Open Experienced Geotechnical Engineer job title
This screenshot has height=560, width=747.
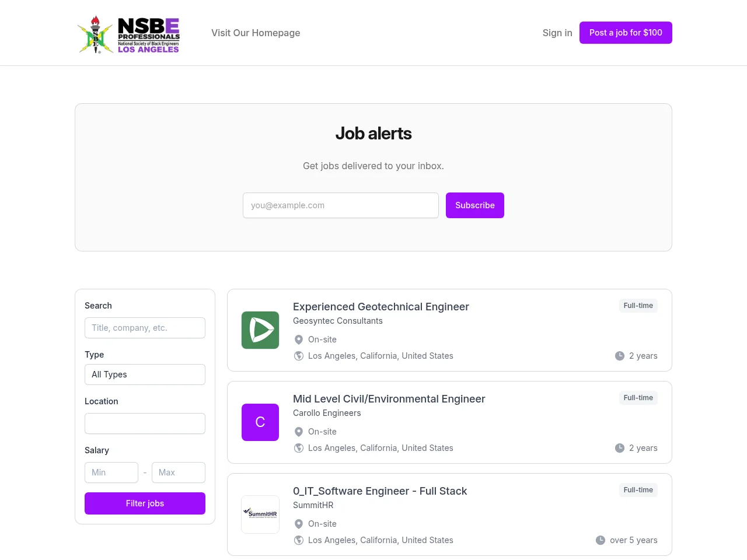coord(381,307)
